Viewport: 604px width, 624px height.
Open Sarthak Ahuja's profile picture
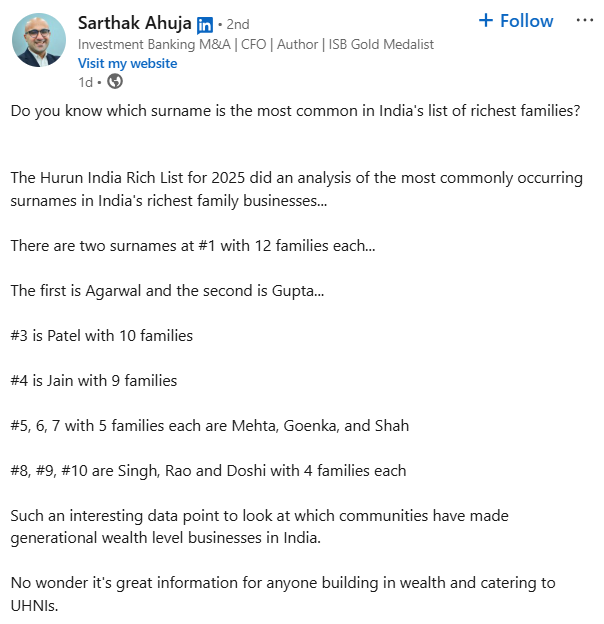pyautogui.click(x=39, y=40)
